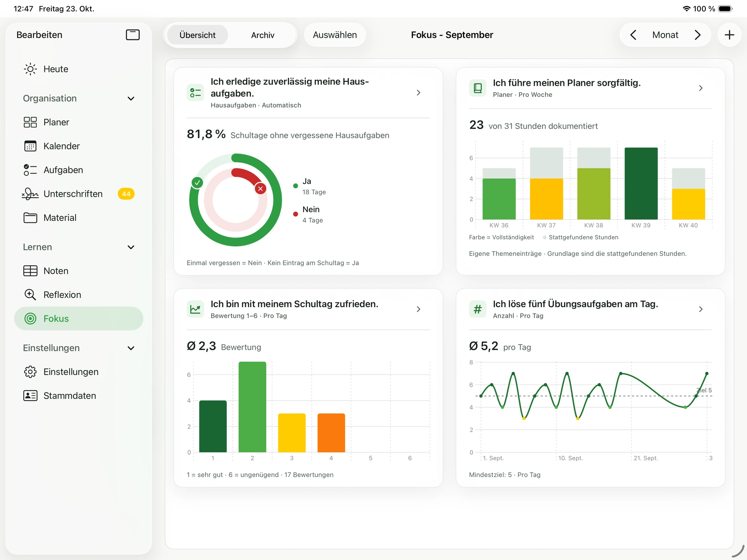Click the hashtag Übungsaufgaben card icon

coord(477,309)
